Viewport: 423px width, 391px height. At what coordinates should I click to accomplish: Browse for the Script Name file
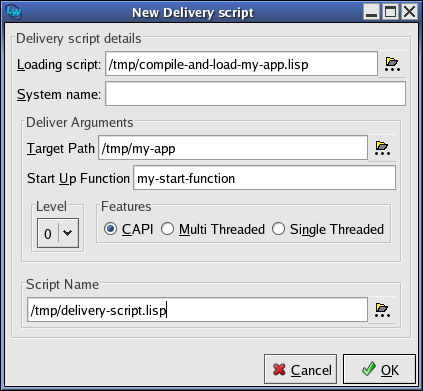pos(382,310)
